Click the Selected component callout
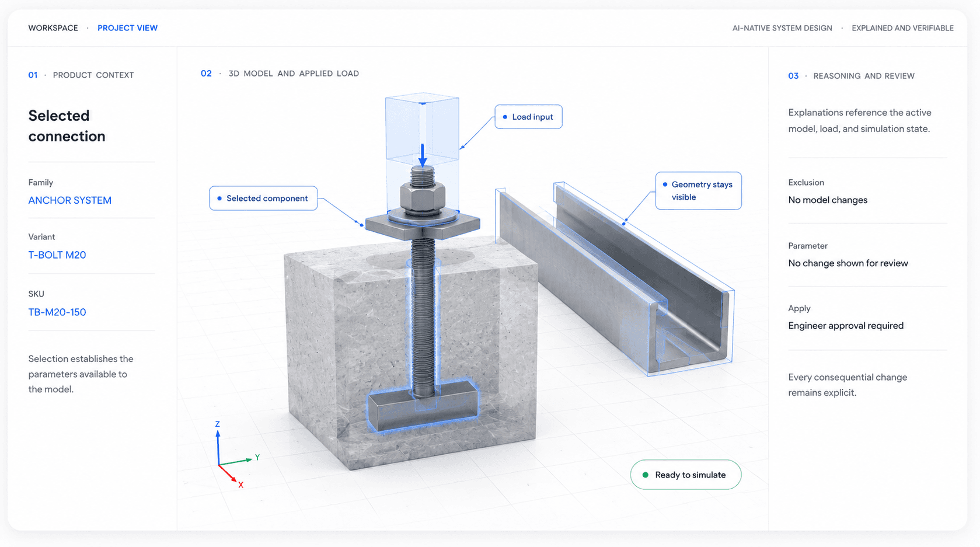Viewport: 980px width, 547px height. point(263,198)
